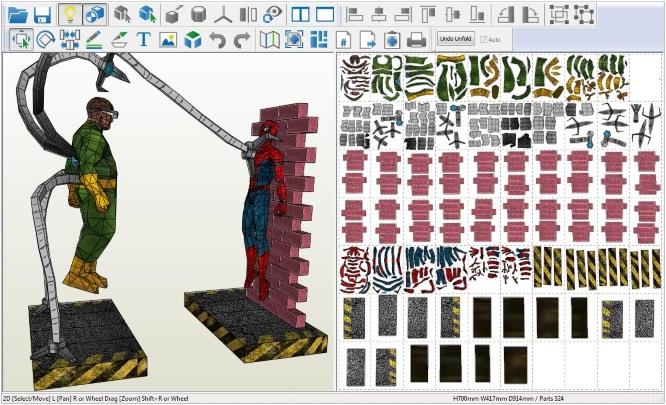This screenshot has width=666, height=405.
Task: Click the page number (#) icon
Action: click(x=344, y=40)
